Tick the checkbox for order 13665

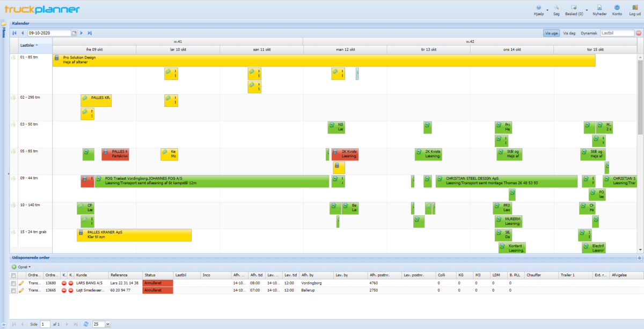[13, 290]
